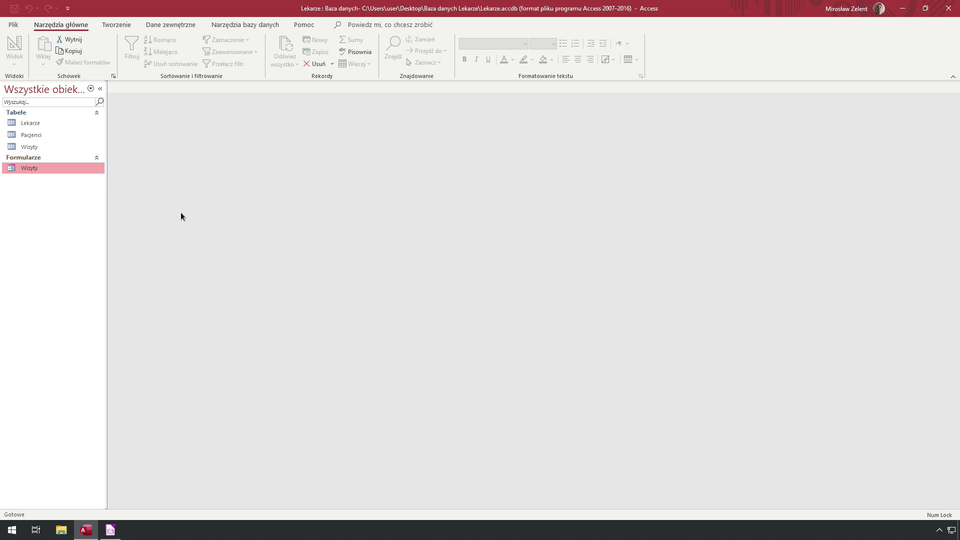This screenshot has height=540, width=960.
Task: Select the Pacjenci table in navigation pane
Action: (31, 135)
